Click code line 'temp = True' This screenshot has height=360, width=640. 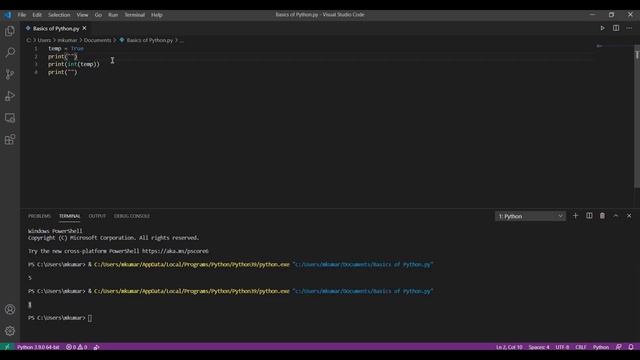pos(66,48)
